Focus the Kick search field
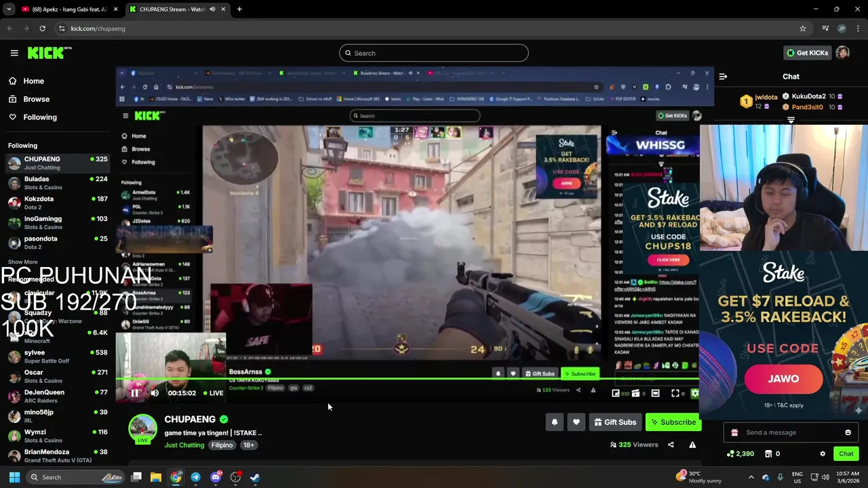 434,53
